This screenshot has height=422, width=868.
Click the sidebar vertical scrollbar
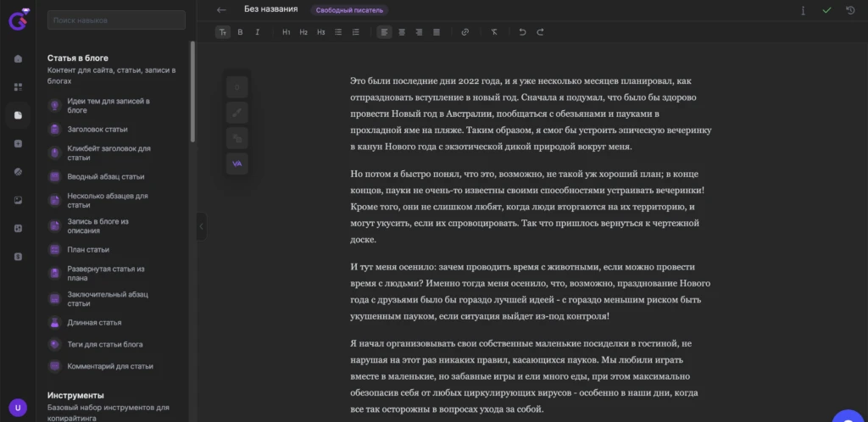point(192,92)
